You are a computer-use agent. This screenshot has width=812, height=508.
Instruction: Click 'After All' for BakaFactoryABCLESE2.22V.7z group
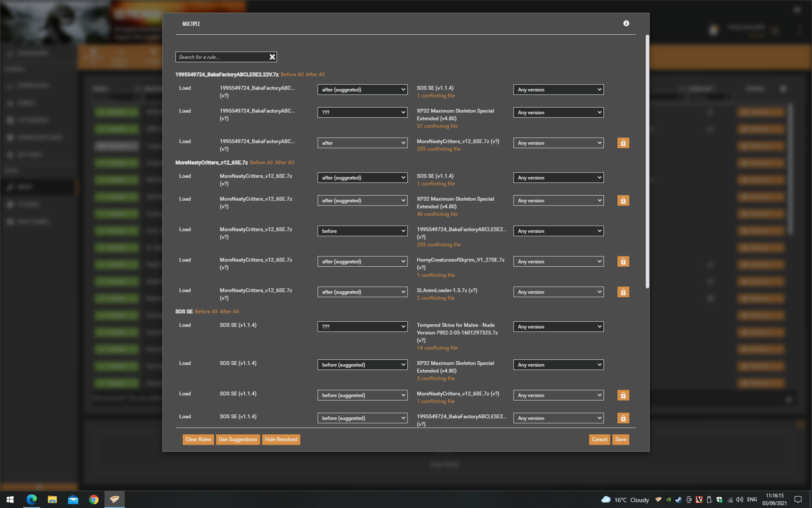pyautogui.click(x=315, y=75)
